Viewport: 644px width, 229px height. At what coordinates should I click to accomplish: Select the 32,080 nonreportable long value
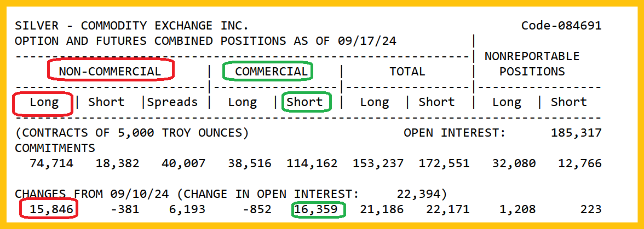[x=514, y=163]
